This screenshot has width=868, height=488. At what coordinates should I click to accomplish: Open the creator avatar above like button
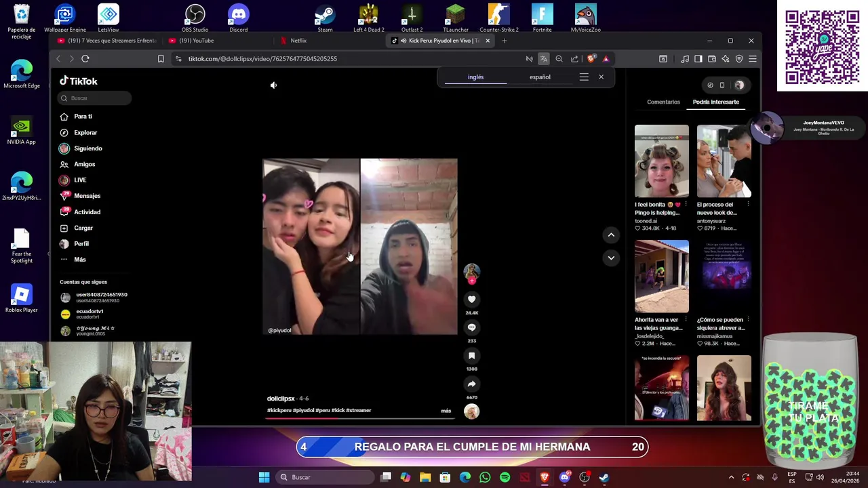coord(471,272)
